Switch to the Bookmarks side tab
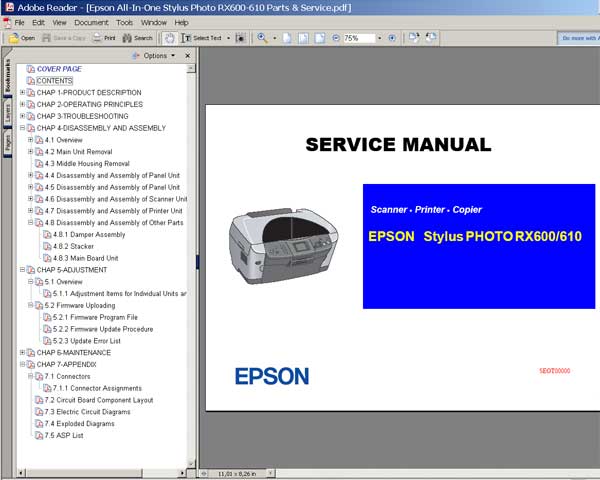Screen dimensions: 600x480 pyautogui.click(x=7, y=76)
